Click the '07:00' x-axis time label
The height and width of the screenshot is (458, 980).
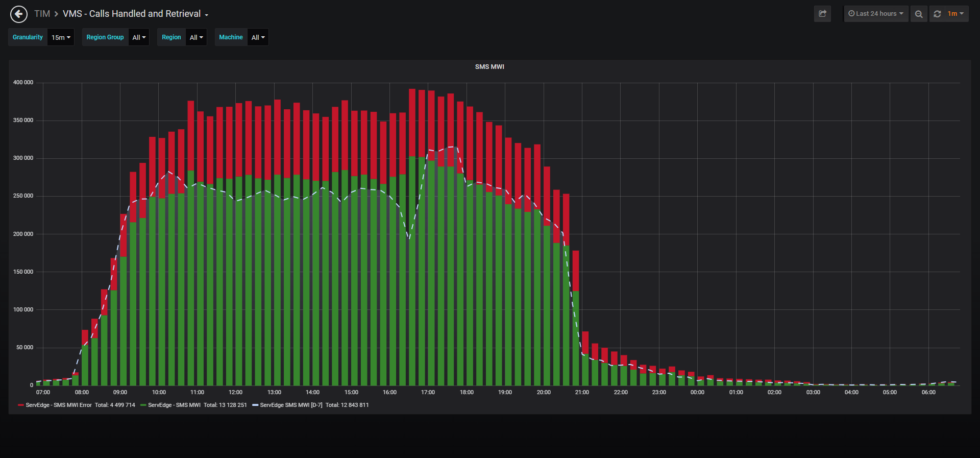[x=43, y=393]
